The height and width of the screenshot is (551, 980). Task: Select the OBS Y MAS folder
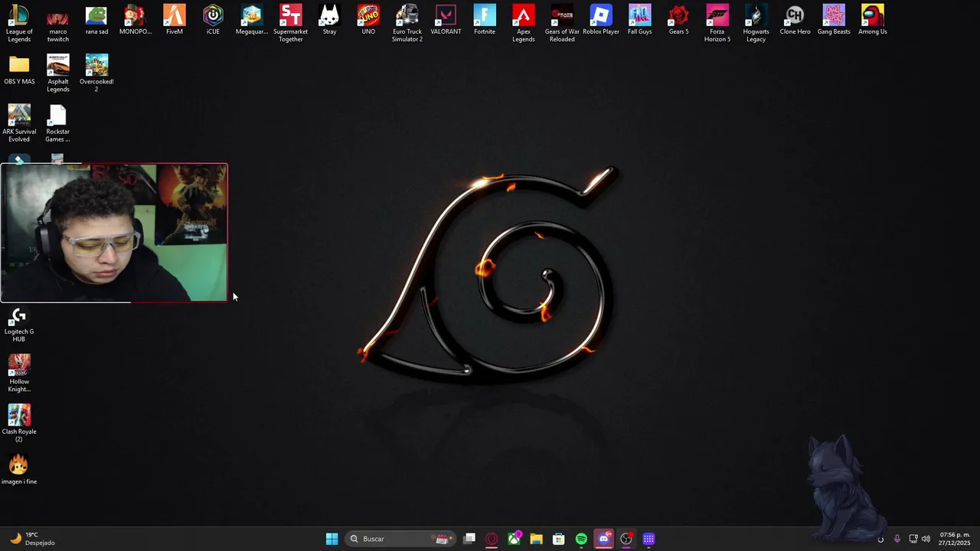pyautogui.click(x=19, y=70)
